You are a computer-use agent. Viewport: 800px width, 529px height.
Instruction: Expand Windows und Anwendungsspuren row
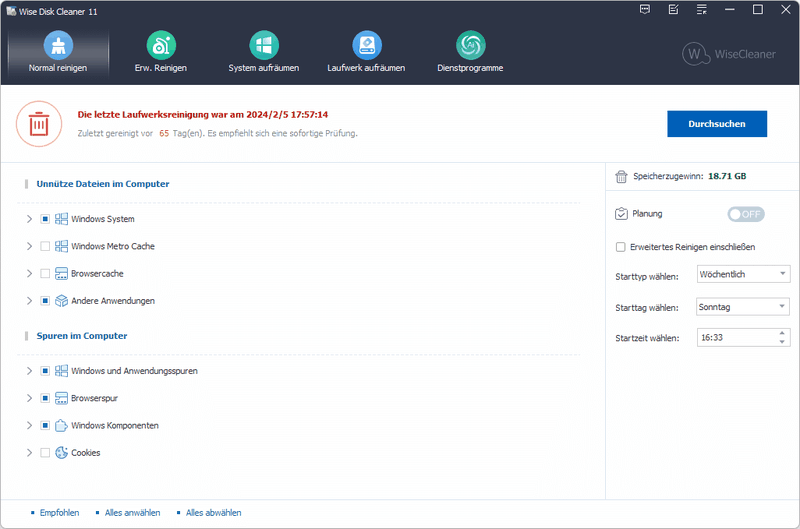[x=29, y=371]
